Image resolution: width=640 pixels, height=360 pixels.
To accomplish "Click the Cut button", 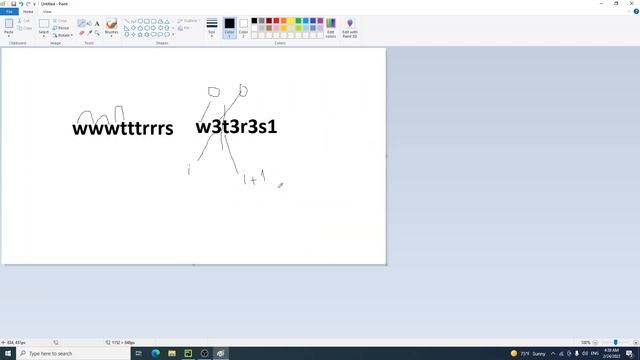I will [x=24, y=20].
